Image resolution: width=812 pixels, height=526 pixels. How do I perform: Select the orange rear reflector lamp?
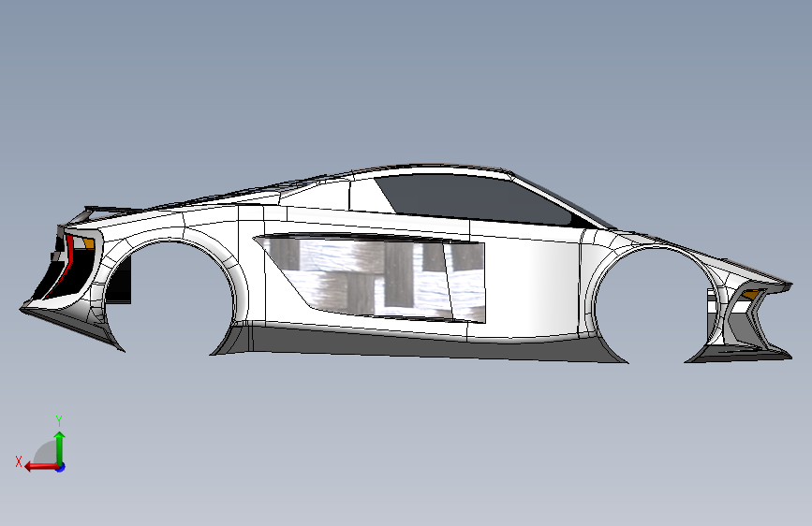click(x=88, y=243)
